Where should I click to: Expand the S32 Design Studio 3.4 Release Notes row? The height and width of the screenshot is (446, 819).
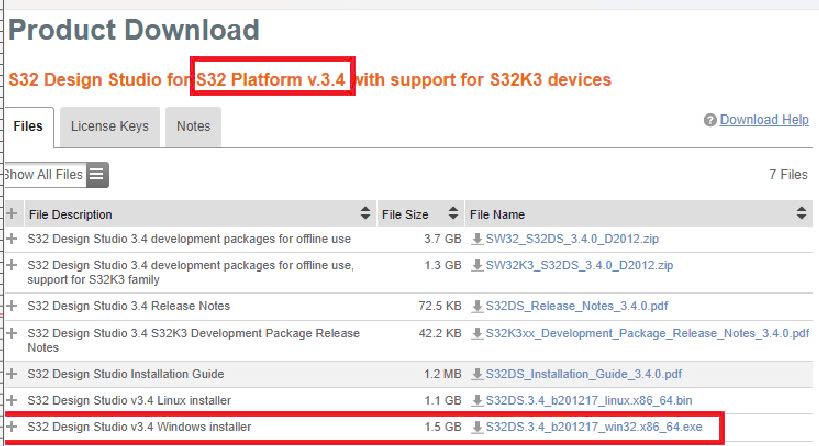coord(12,305)
